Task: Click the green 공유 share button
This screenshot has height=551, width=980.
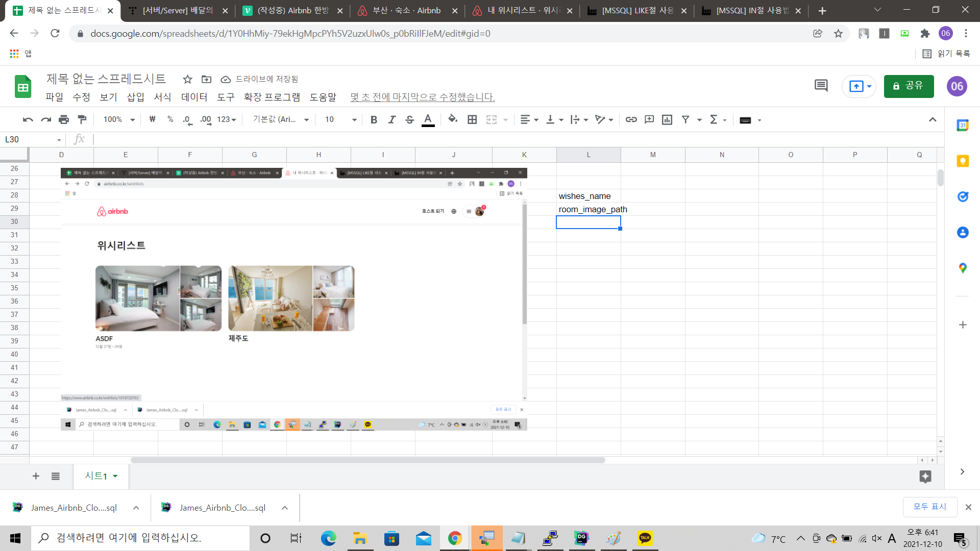Action: click(x=909, y=86)
